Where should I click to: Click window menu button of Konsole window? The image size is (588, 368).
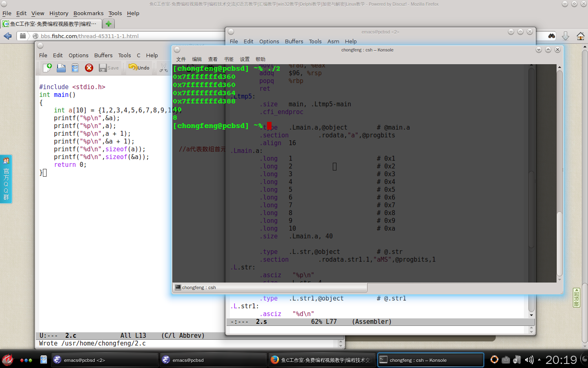point(177,50)
